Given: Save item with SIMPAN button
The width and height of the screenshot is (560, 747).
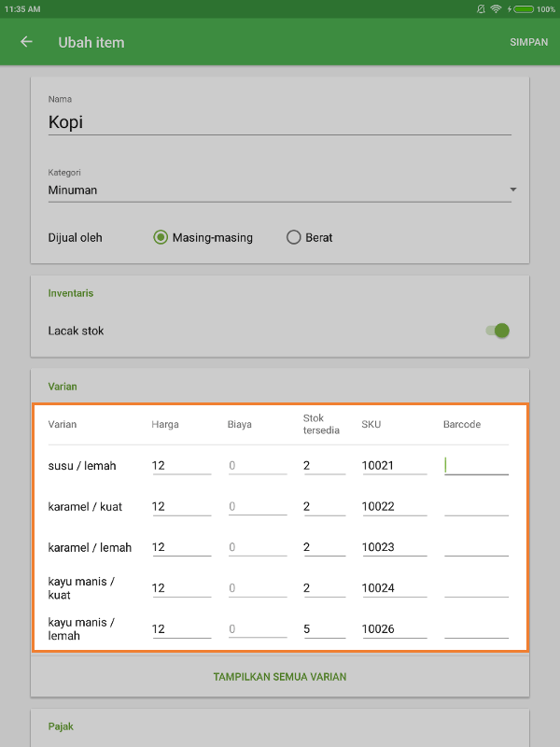Looking at the screenshot, I should tap(528, 42).
